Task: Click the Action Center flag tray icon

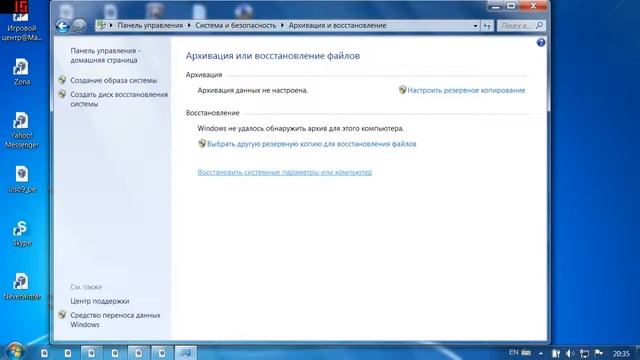Action: click(598, 353)
